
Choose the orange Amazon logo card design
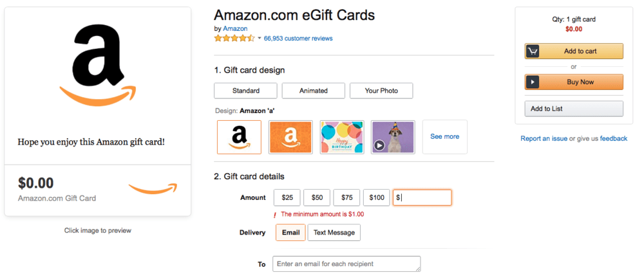(x=290, y=137)
